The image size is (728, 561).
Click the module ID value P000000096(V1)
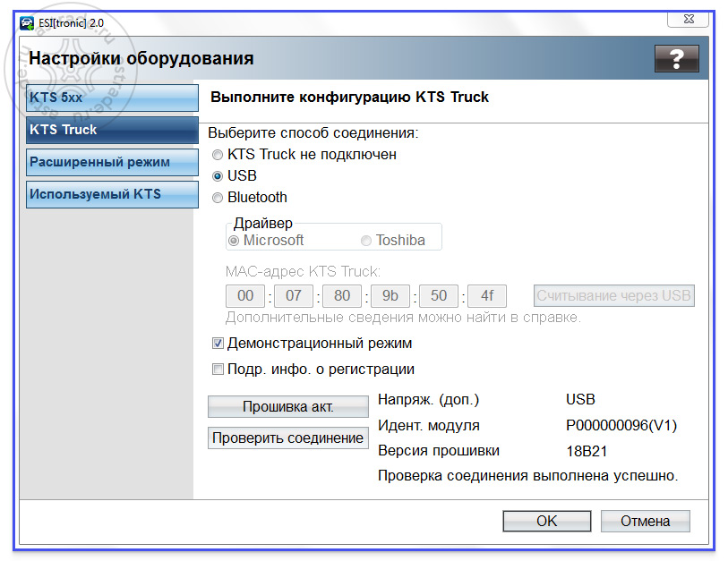point(621,426)
